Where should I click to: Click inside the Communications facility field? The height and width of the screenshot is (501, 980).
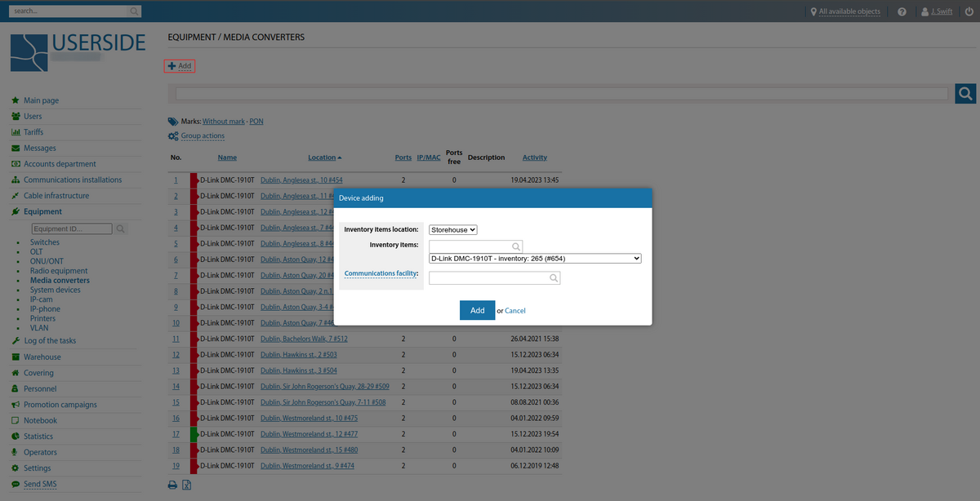coord(490,277)
